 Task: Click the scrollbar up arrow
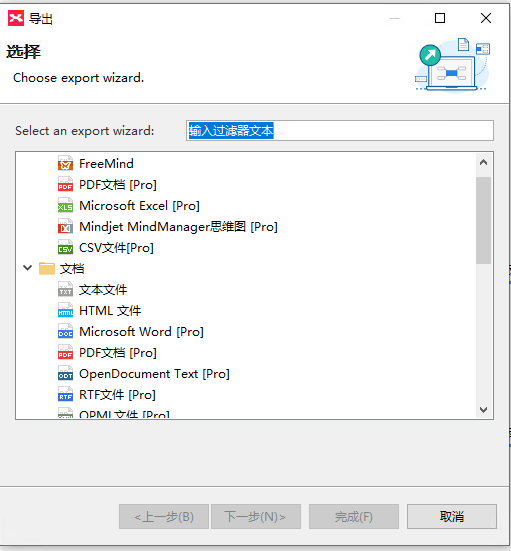tap(484, 162)
